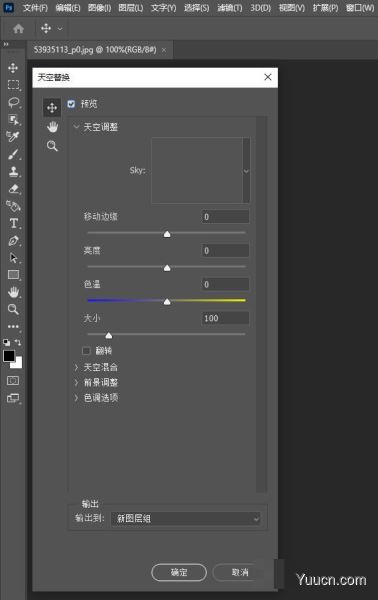
Task: Select the Path Selection tool
Action: tap(13, 258)
